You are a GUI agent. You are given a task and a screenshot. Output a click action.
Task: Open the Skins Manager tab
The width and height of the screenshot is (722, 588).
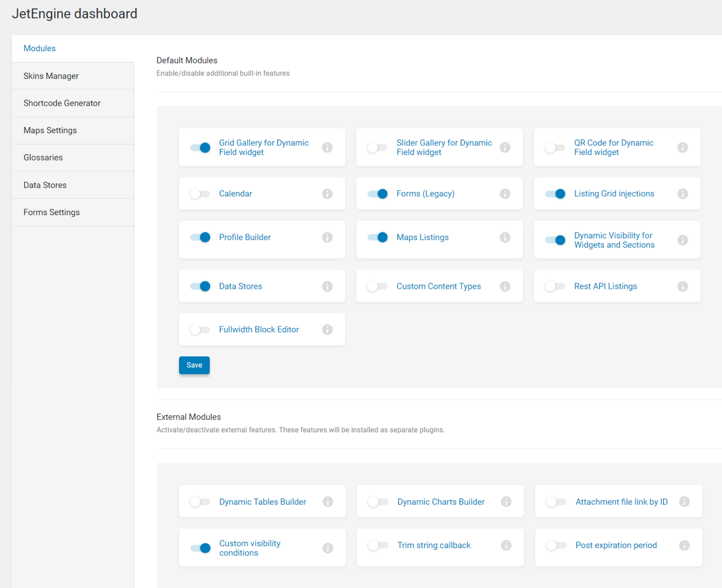coord(51,76)
